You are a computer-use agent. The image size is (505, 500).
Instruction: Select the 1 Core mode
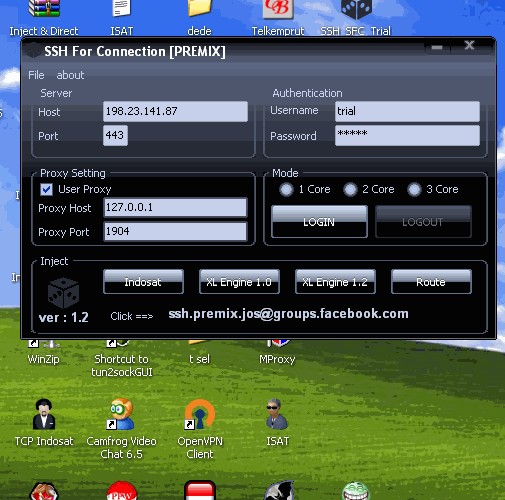286,190
